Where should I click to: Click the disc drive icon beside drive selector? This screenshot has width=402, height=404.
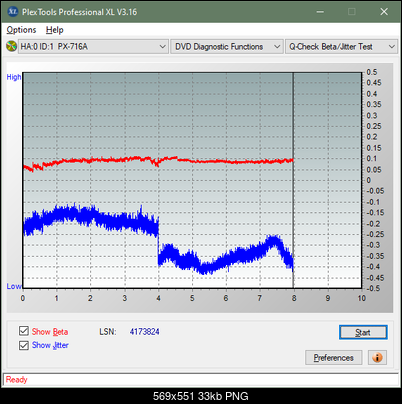point(11,46)
